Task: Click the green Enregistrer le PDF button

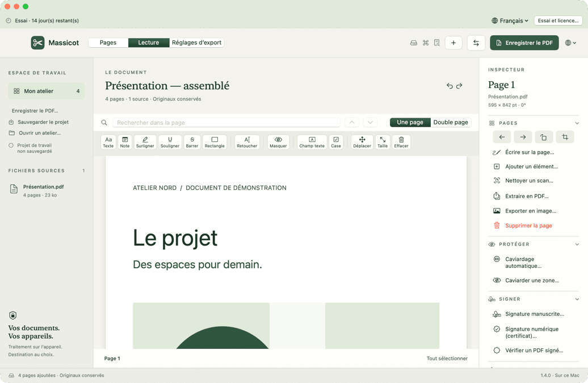Action: pyautogui.click(x=524, y=43)
